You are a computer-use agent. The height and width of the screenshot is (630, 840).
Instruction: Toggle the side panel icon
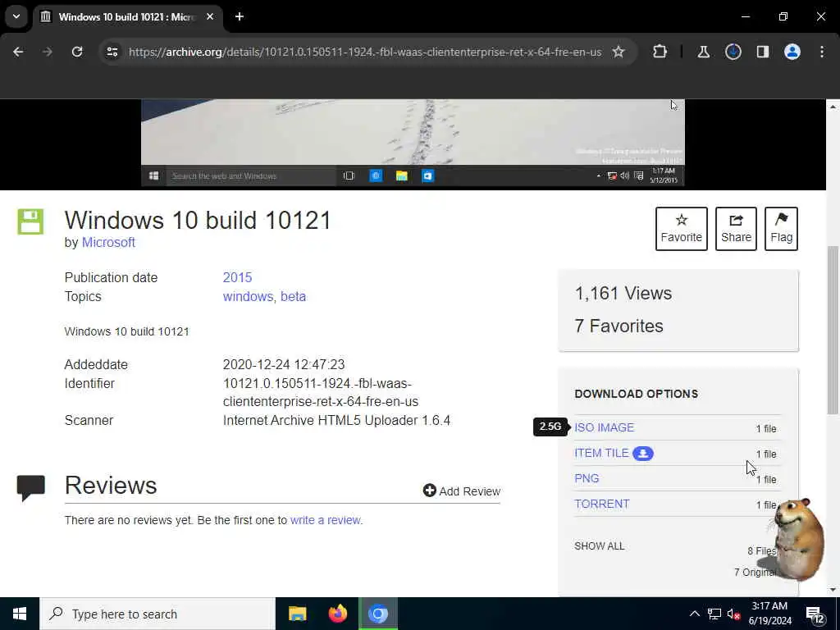coord(763,52)
